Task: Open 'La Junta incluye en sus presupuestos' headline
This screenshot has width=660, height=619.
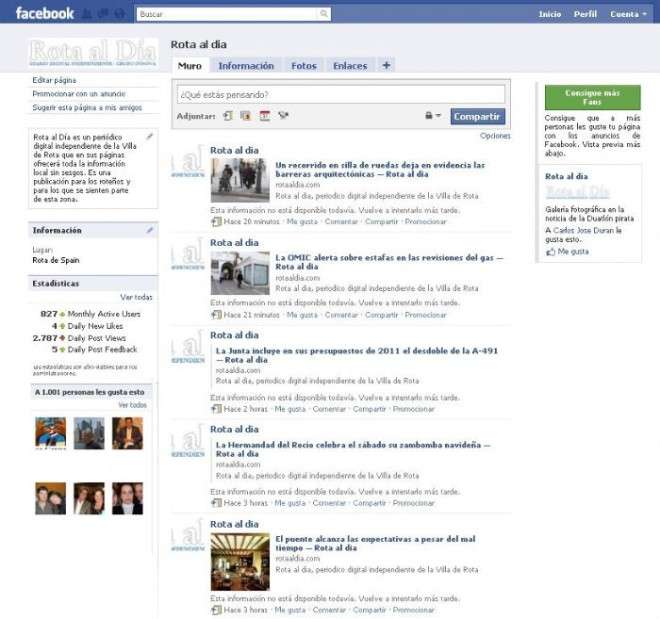Action: tap(357, 355)
